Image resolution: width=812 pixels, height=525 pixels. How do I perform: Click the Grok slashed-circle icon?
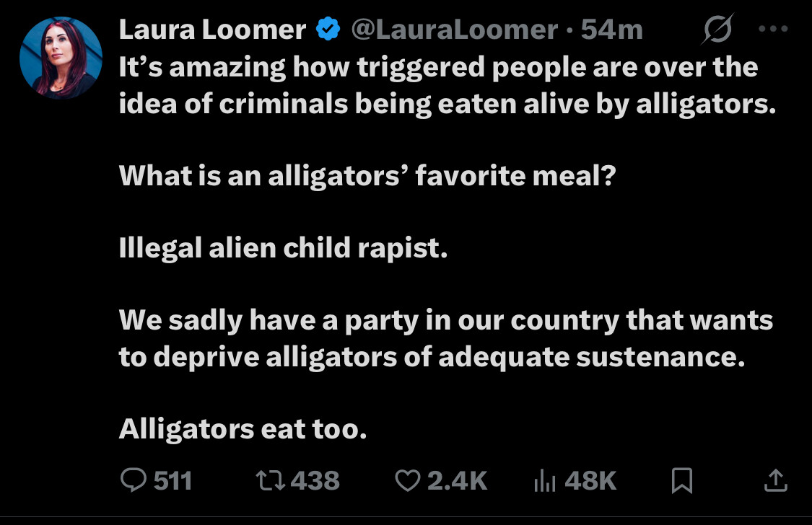tap(717, 29)
